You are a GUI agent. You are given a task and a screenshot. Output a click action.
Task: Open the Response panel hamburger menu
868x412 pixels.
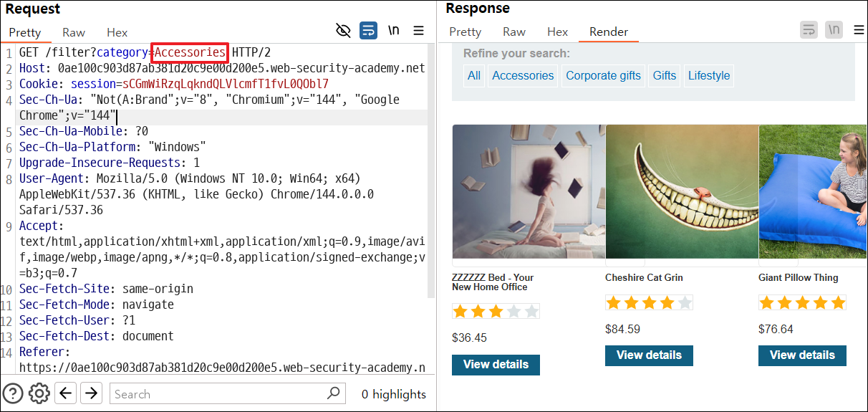859,30
